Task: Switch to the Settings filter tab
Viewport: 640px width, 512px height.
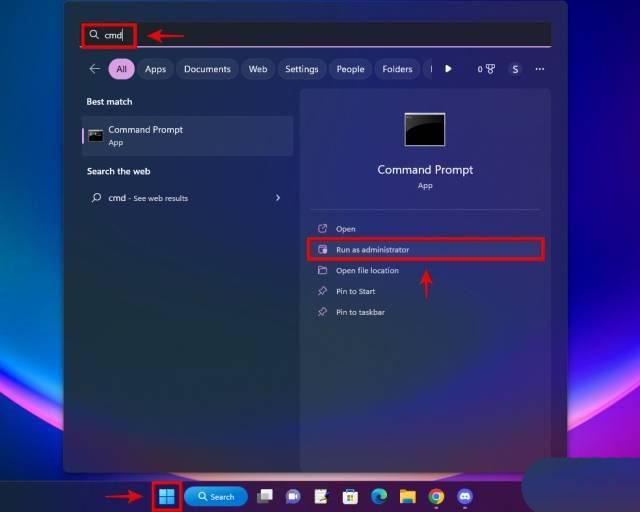Action: (302, 69)
